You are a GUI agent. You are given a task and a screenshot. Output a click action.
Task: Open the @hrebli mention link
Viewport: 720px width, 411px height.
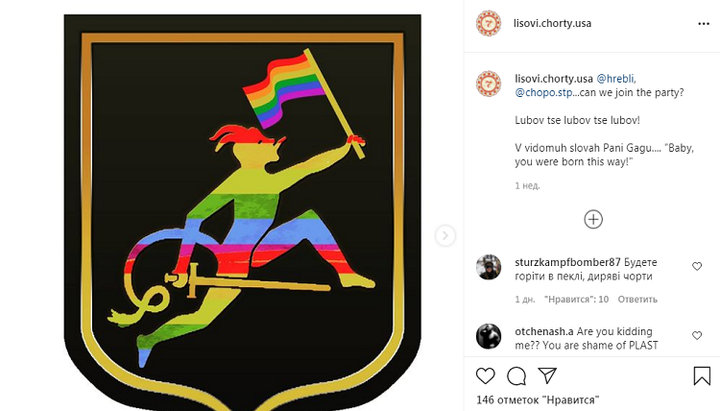pos(616,79)
